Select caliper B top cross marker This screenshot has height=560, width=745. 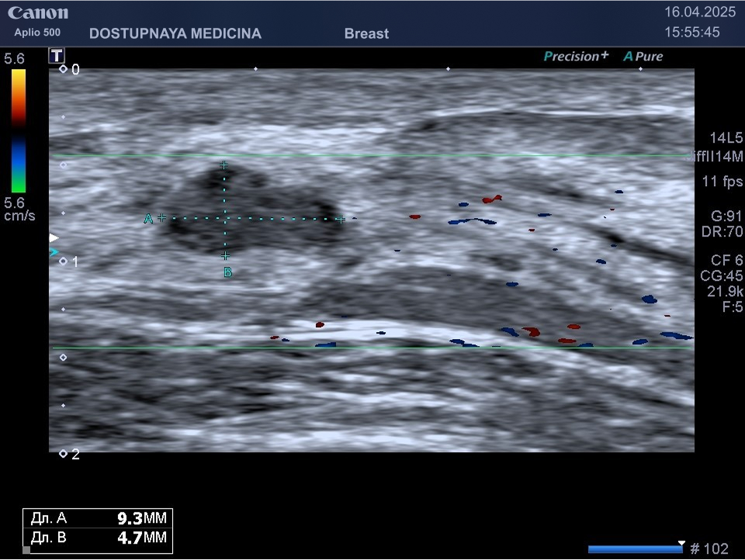tap(224, 165)
